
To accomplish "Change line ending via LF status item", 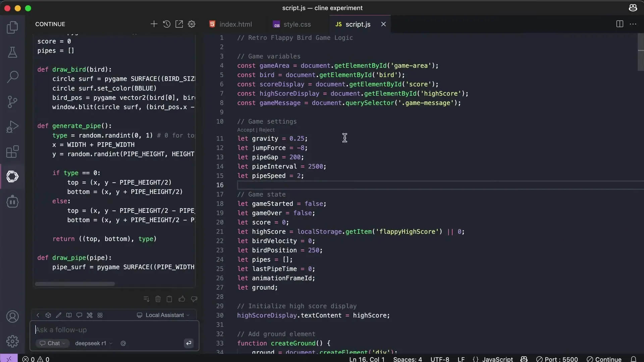I will pos(461,359).
